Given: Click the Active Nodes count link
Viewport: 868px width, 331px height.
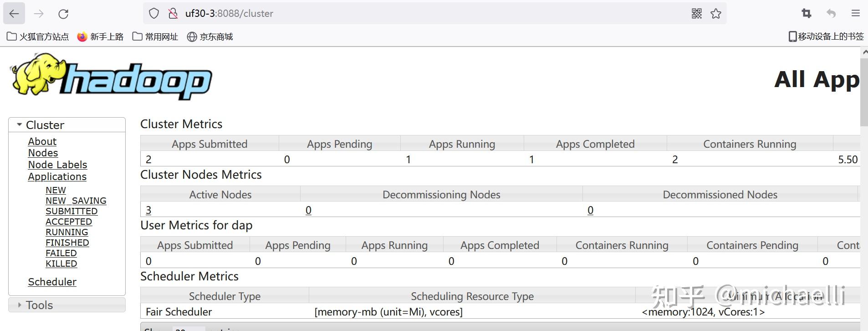Looking at the screenshot, I should [x=148, y=210].
